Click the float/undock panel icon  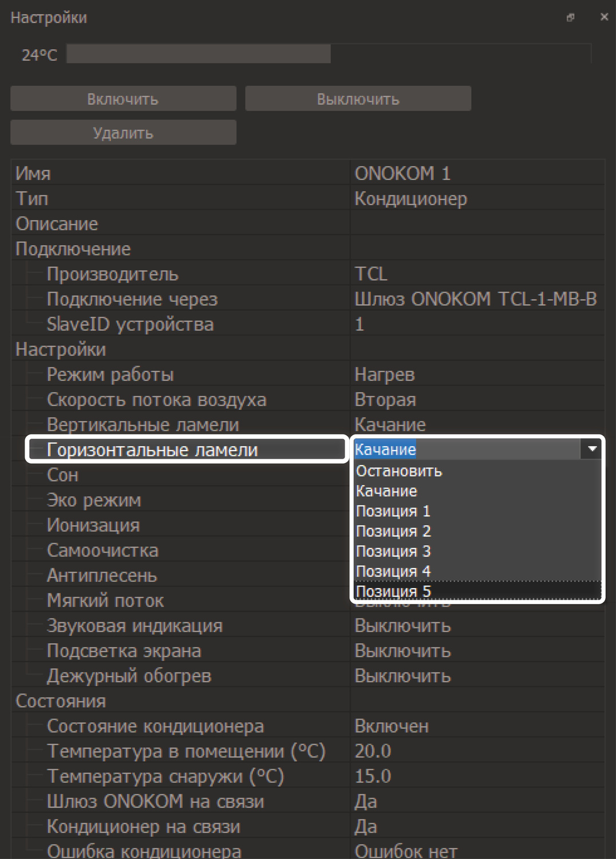pyautogui.click(x=570, y=17)
